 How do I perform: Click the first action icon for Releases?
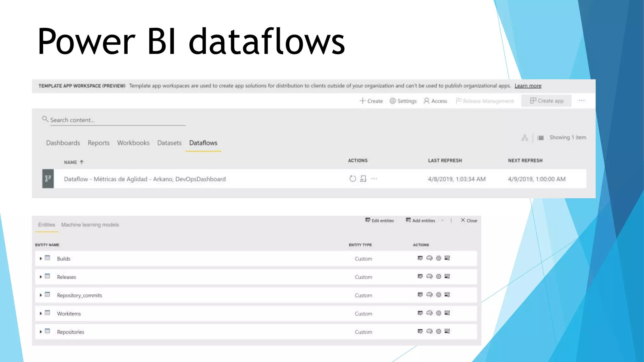coord(420,277)
